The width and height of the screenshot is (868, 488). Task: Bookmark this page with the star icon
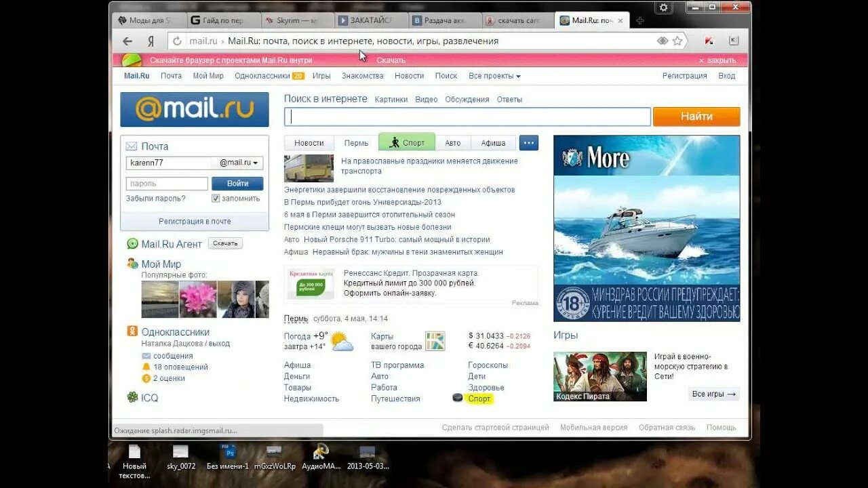point(677,41)
